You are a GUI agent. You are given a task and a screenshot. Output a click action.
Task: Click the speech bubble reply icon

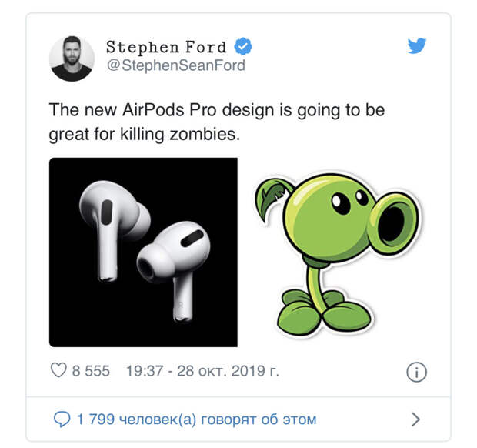click(62, 419)
